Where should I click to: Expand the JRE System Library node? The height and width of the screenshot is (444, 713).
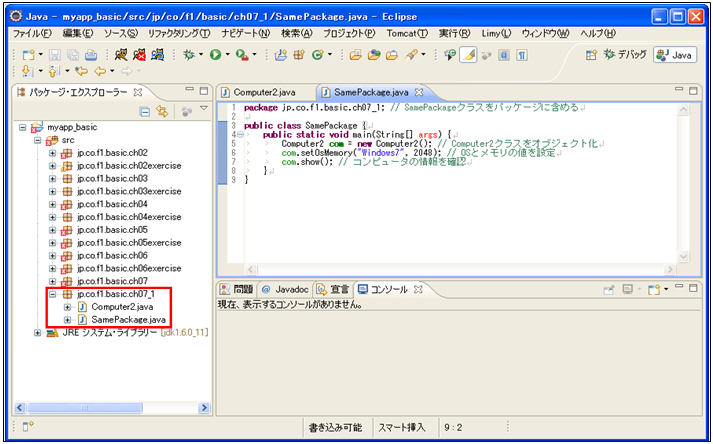point(38,331)
